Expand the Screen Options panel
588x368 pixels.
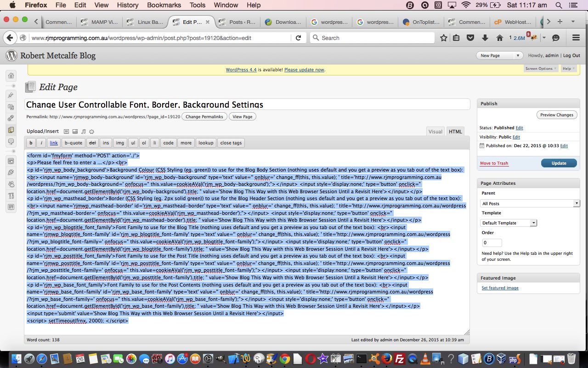tap(541, 69)
